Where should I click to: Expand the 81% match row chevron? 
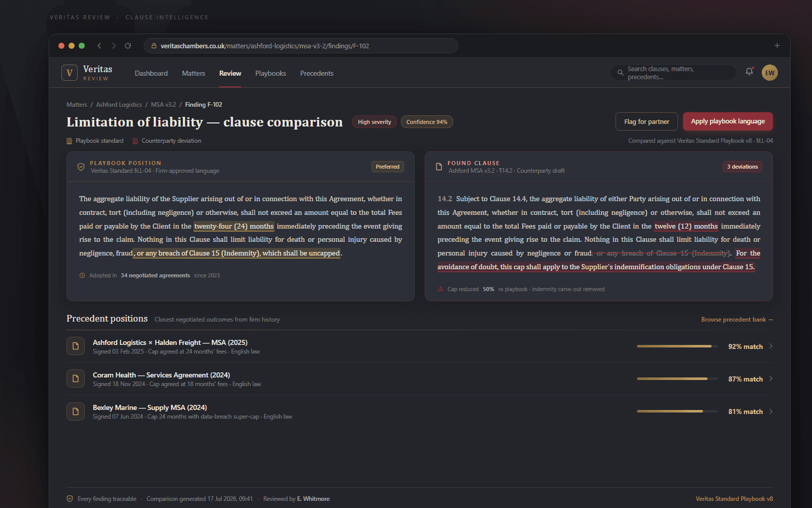pyautogui.click(x=770, y=411)
